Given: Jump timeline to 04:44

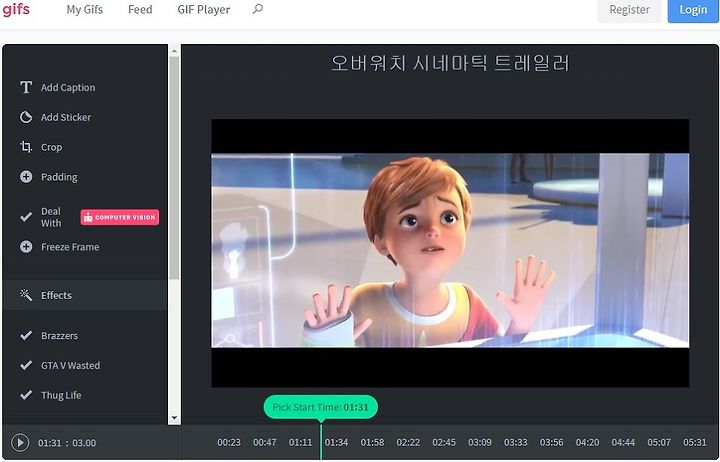Looking at the screenshot, I should pyautogui.click(x=623, y=443).
